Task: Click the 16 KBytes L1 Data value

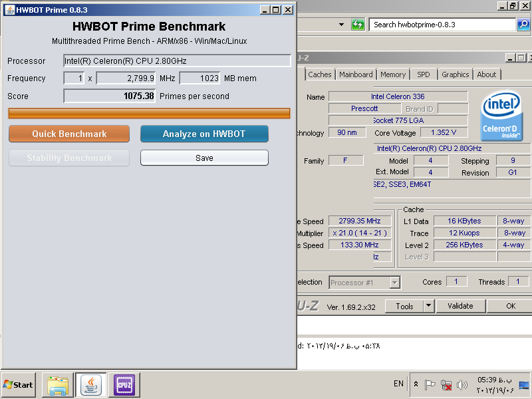Action: pos(464,221)
